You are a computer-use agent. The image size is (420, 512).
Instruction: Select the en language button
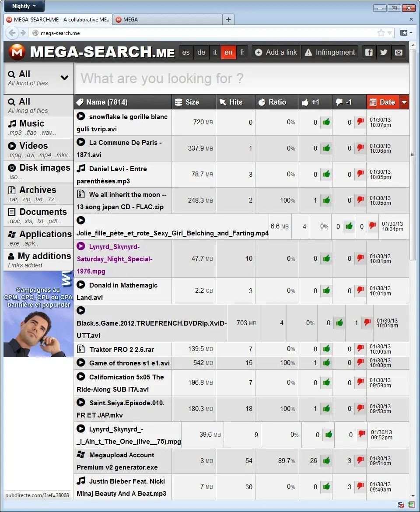[228, 52]
